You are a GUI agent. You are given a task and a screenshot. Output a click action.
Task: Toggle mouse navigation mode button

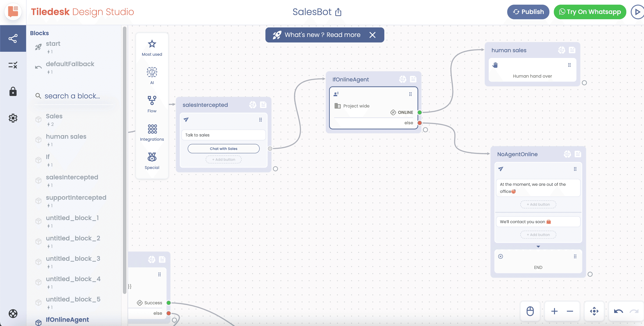[530, 311]
